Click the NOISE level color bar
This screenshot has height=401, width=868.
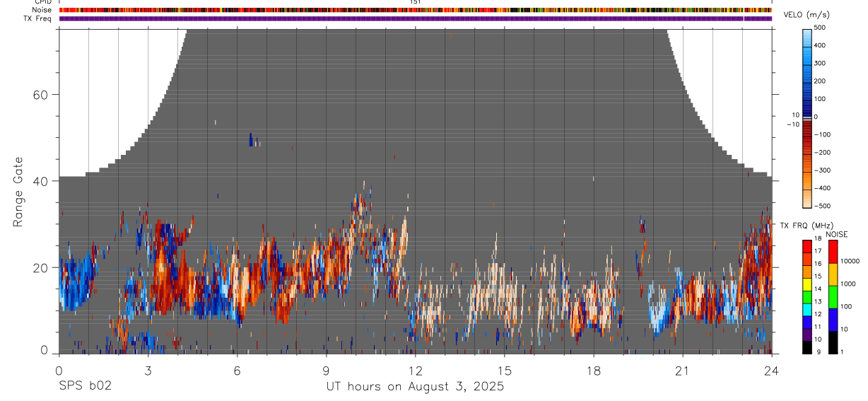(x=832, y=297)
